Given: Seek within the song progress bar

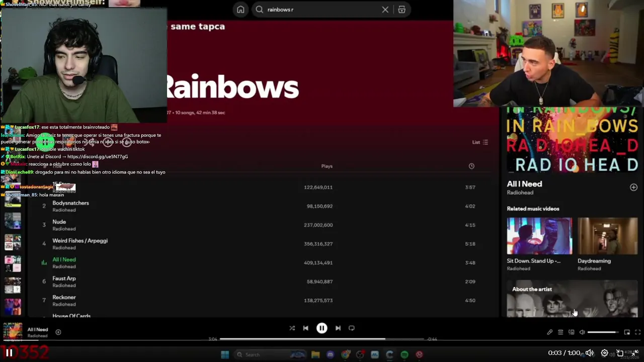Looking at the screenshot, I should pos(322,339).
